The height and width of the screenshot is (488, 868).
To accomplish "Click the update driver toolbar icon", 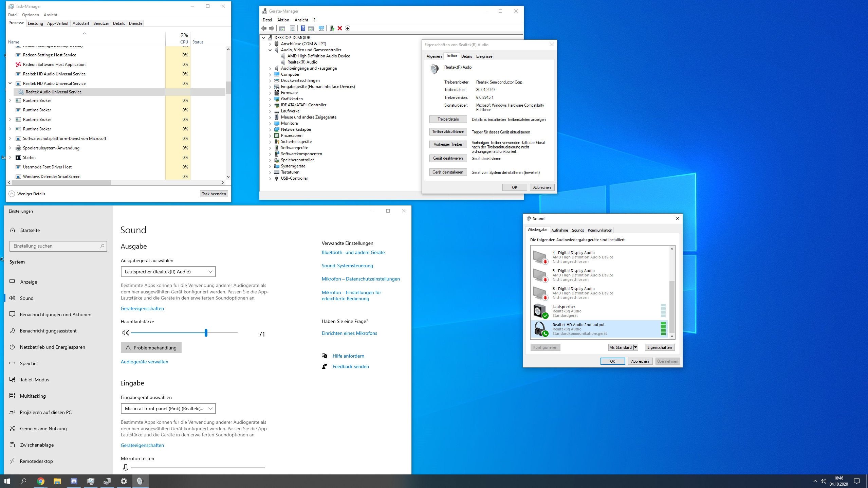I will [332, 28].
